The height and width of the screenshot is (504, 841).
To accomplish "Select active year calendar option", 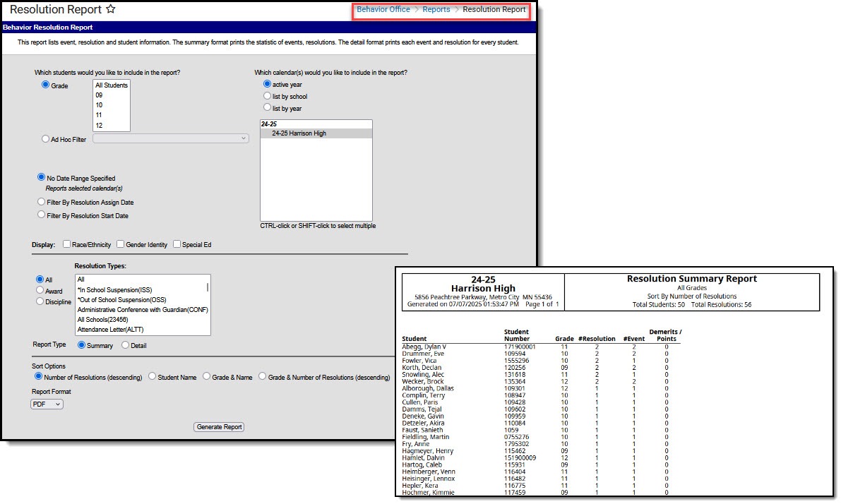I will (x=267, y=84).
